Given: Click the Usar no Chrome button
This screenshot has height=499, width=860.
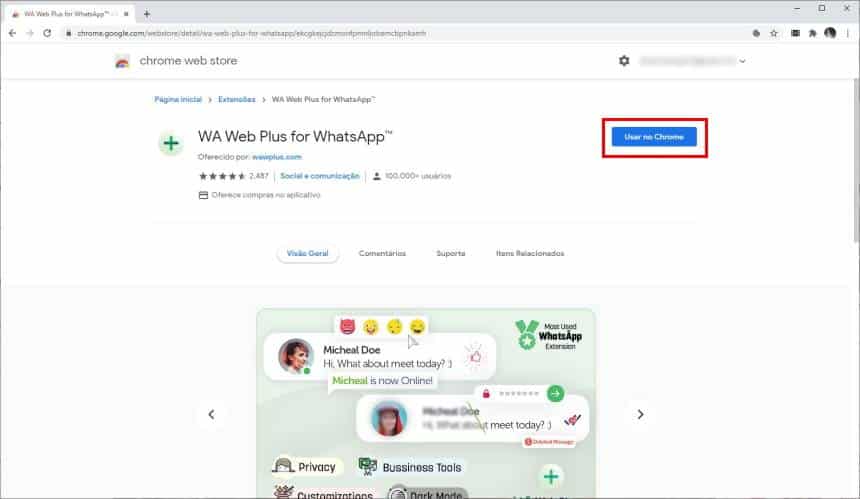Looking at the screenshot, I should pyautogui.click(x=654, y=137).
